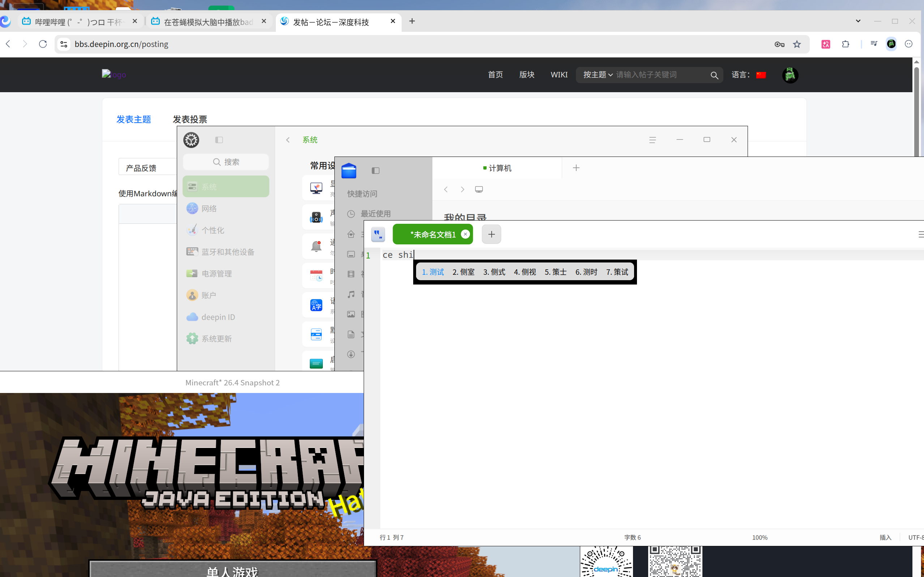Screen dimensions: 924x577
Task: Select the 发表主题 tab
Action: pyautogui.click(x=133, y=119)
